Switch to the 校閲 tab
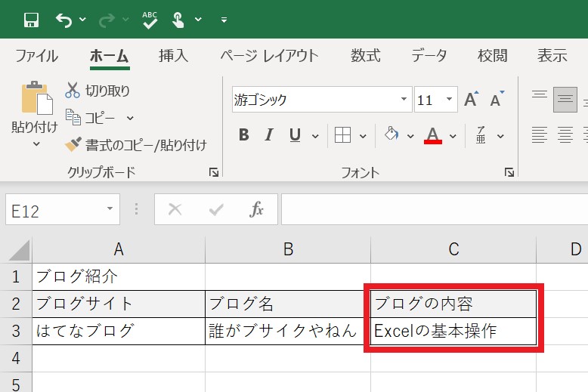Image resolution: width=588 pixels, height=392 pixels. pos(492,56)
